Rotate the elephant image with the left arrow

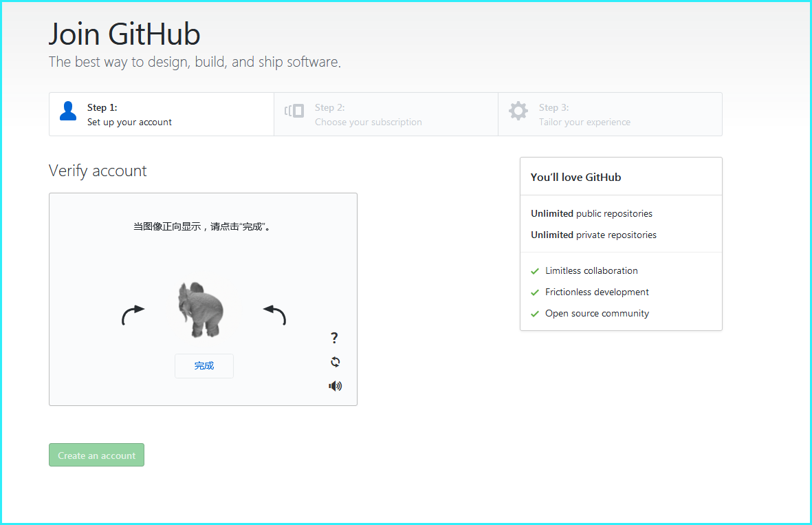pos(133,314)
